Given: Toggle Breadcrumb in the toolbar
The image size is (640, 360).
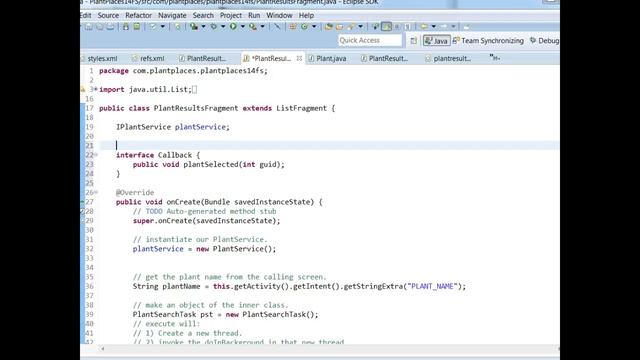Looking at the screenshot, I should click(375, 27).
